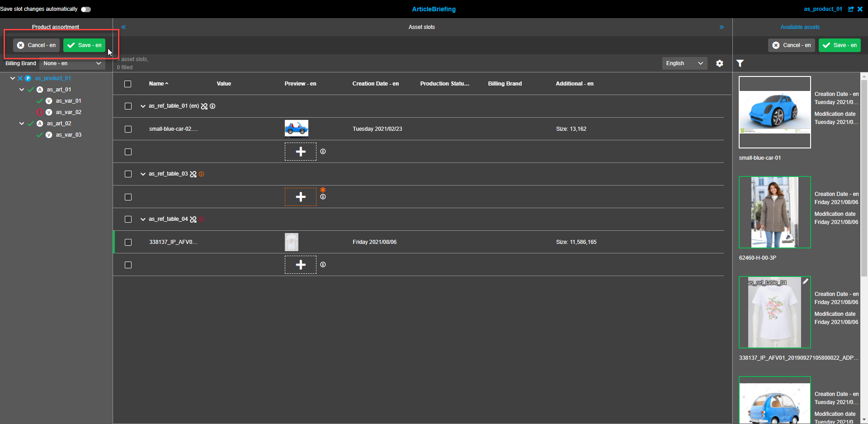Add an asset using the plus in as_ref_table_03
868x424 pixels.
300,196
